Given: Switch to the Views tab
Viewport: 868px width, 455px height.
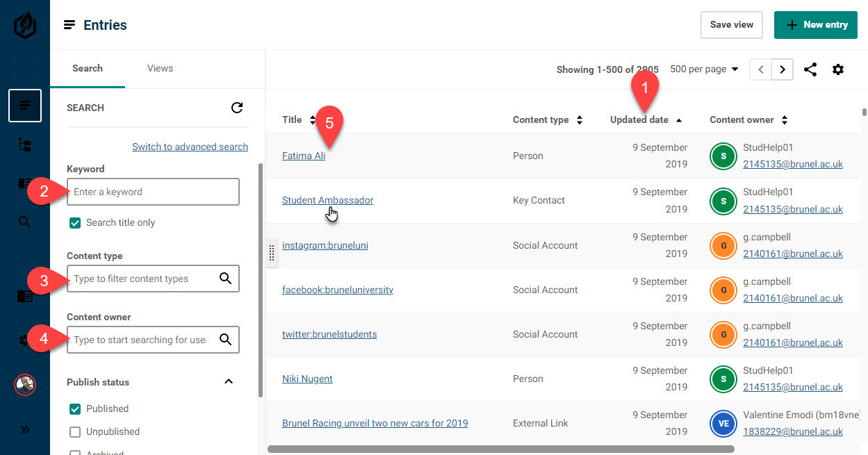Looking at the screenshot, I should tap(160, 68).
